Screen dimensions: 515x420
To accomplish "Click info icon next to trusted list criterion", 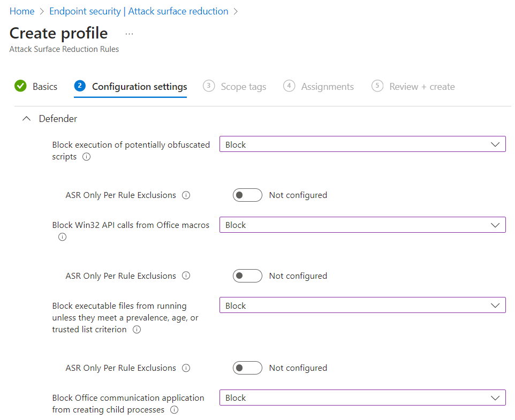I will [x=137, y=330].
